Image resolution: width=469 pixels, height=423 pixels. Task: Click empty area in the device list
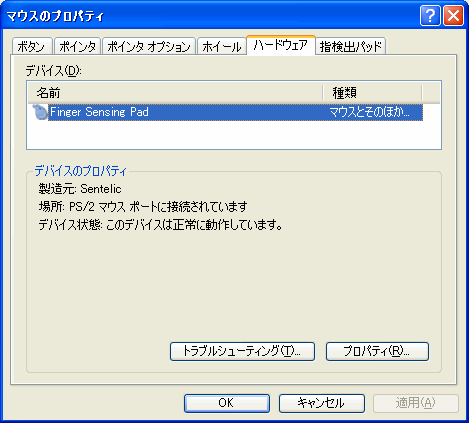(233, 135)
